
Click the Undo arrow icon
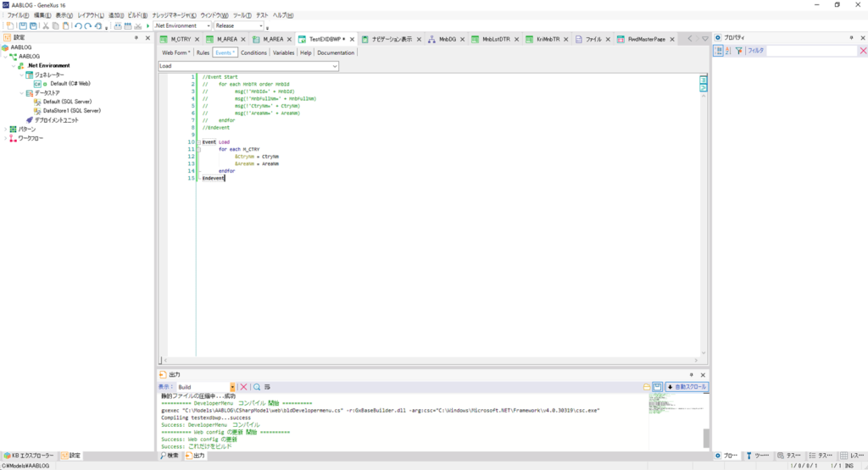tap(78, 26)
